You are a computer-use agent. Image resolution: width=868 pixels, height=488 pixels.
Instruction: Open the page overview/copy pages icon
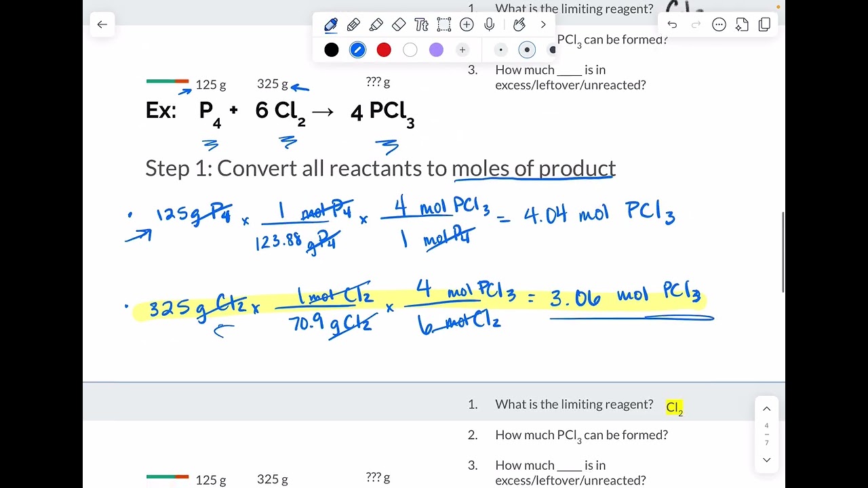tap(764, 25)
